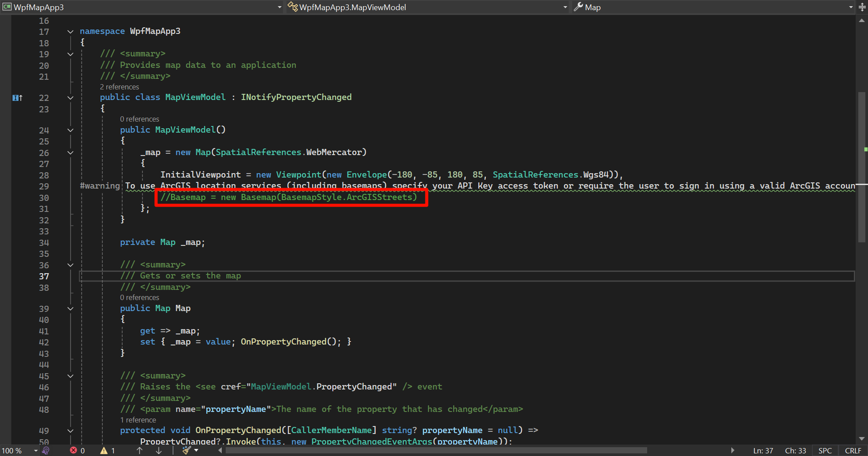Click the 'get => _map;' accessor

[170, 331]
